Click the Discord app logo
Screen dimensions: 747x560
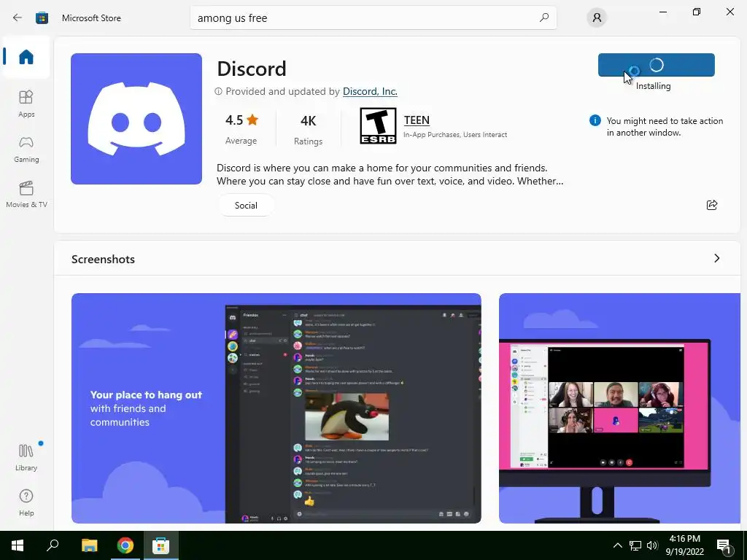[x=136, y=119]
